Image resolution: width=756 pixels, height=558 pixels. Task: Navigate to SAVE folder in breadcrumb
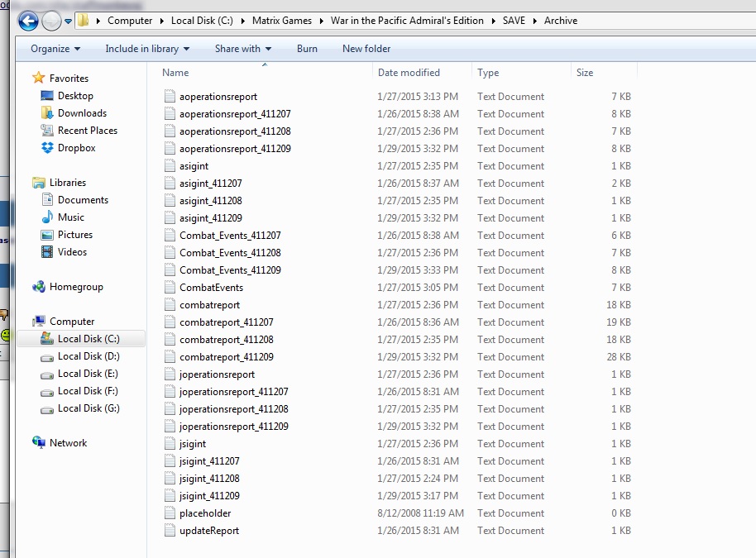coord(514,21)
